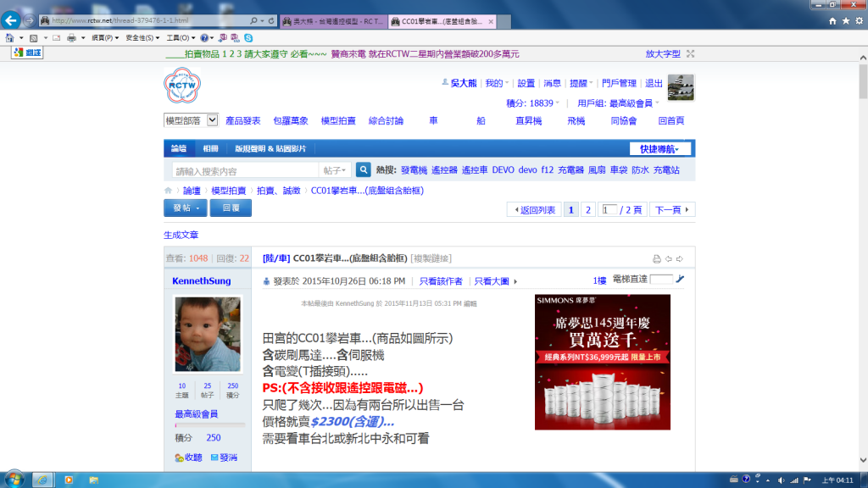
Task: Open the IE home icon at top right
Action: [x=832, y=20]
